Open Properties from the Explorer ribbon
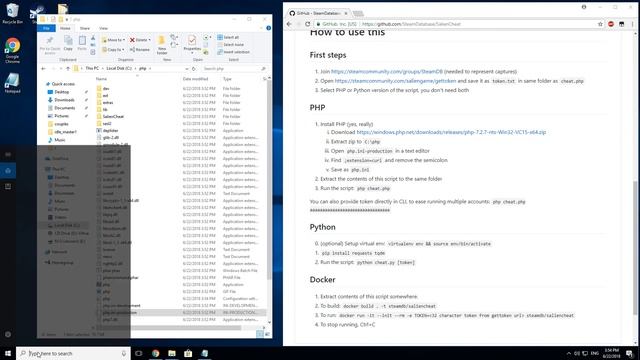Screen dimensions: 640x360 pos(192,43)
